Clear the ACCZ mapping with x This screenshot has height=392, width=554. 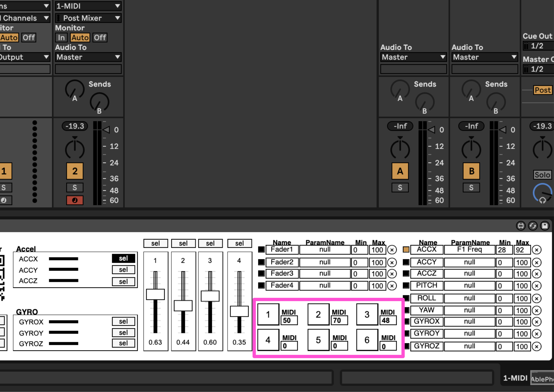tap(537, 274)
